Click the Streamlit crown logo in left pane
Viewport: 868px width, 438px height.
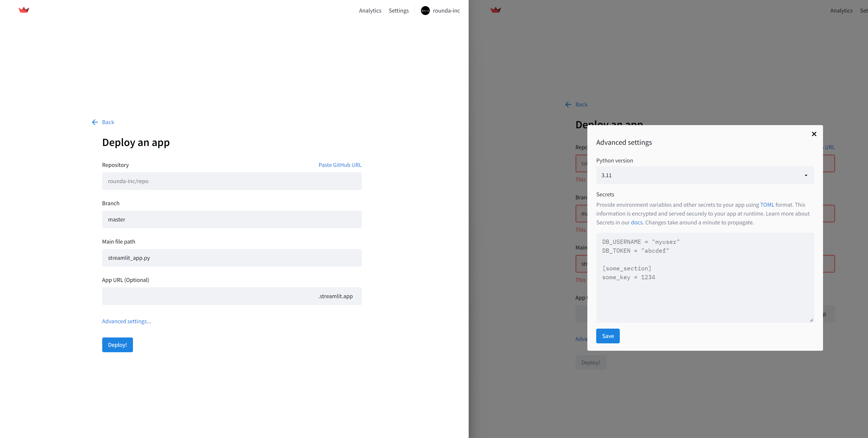pyautogui.click(x=24, y=10)
